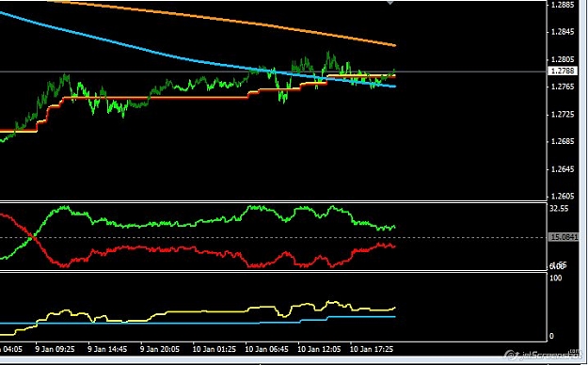Select the 10 Jan 06:45 time label
The height and width of the screenshot is (365, 588).
tap(266, 349)
